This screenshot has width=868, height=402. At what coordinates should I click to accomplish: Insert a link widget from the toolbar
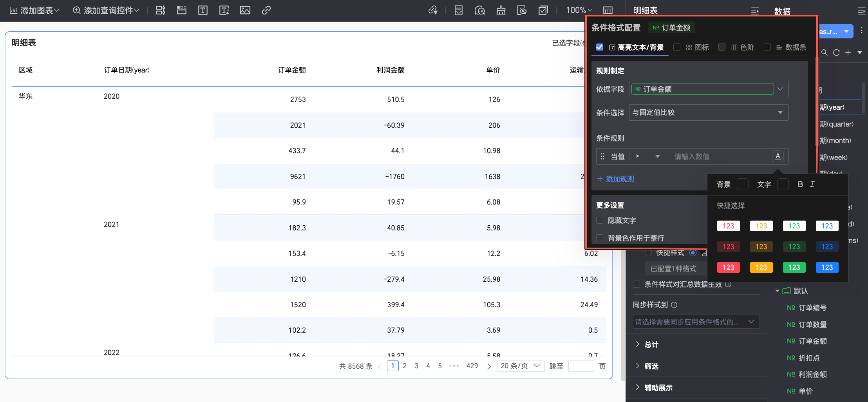pos(266,11)
